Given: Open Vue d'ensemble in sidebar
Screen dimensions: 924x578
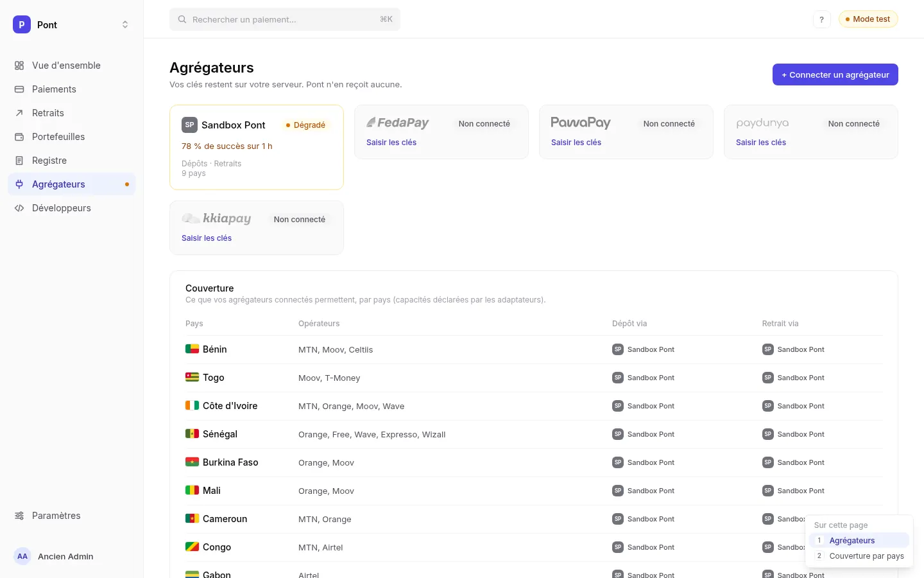Looking at the screenshot, I should click(72, 66).
